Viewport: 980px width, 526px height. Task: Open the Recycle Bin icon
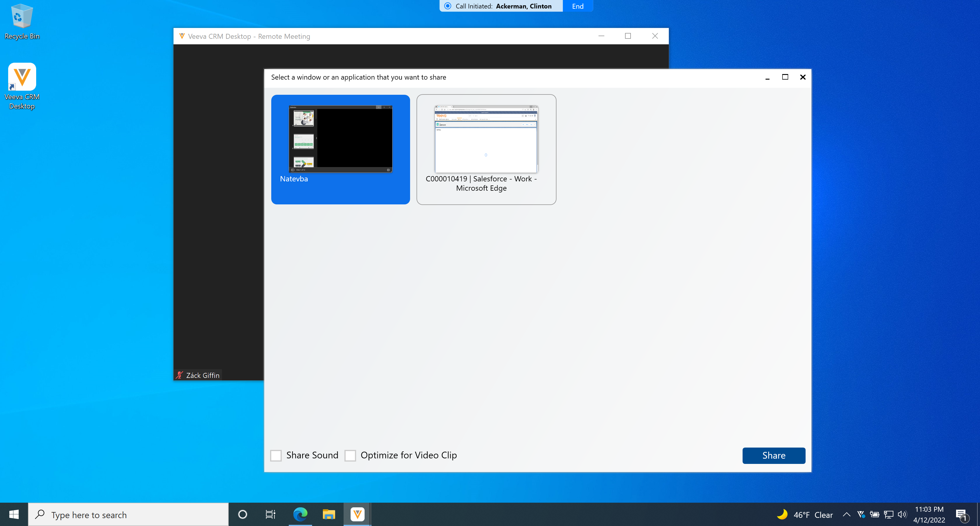22,17
